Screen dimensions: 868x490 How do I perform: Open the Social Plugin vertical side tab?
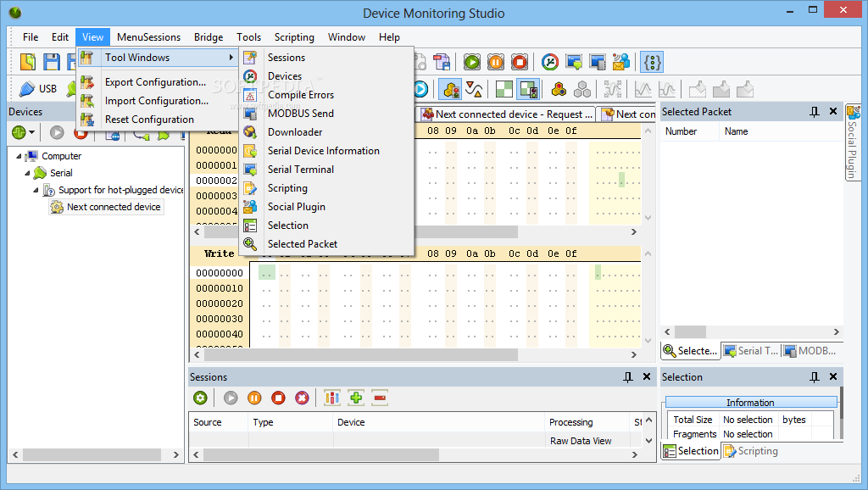click(x=853, y=142)
